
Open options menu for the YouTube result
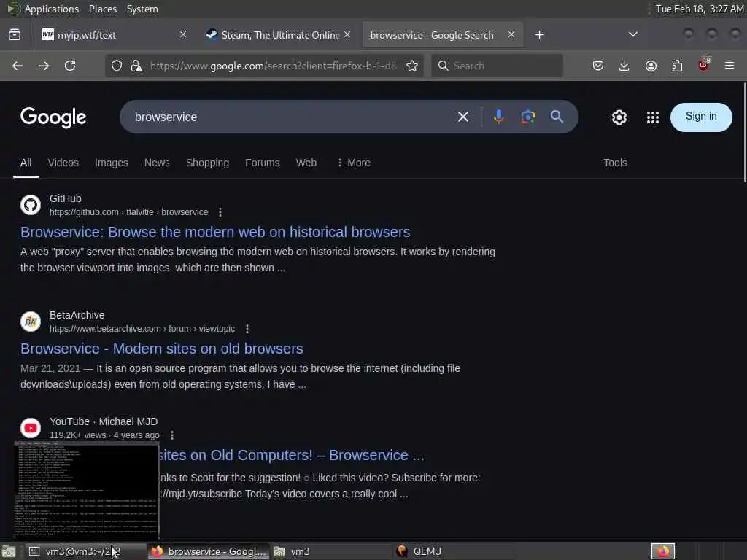point(172,435)
